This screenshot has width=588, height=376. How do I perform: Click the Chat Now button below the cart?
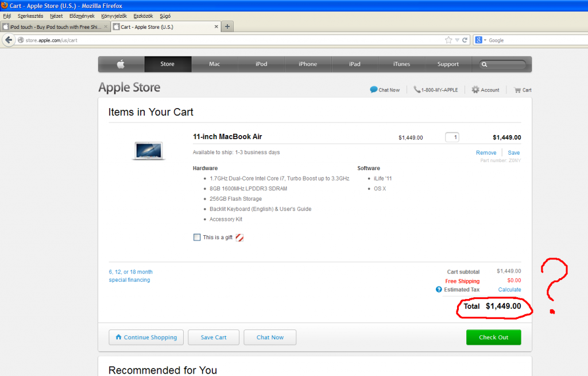(270, 337)
